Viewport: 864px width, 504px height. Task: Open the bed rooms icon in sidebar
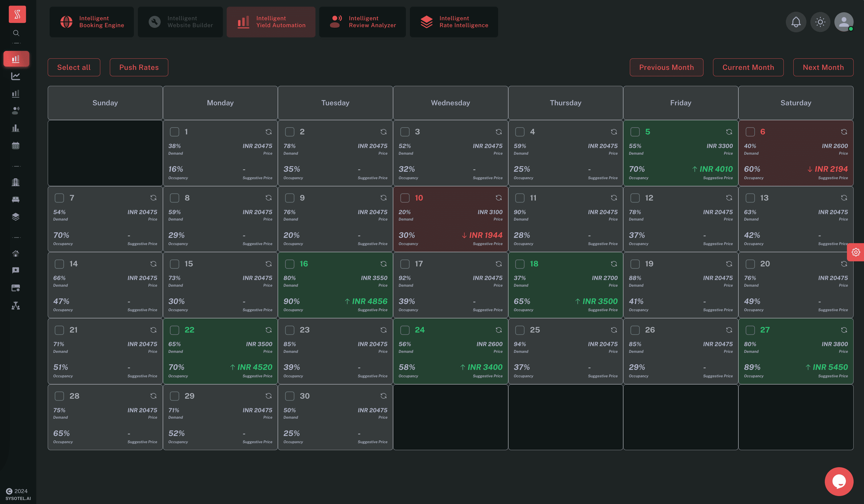point(16,199)
